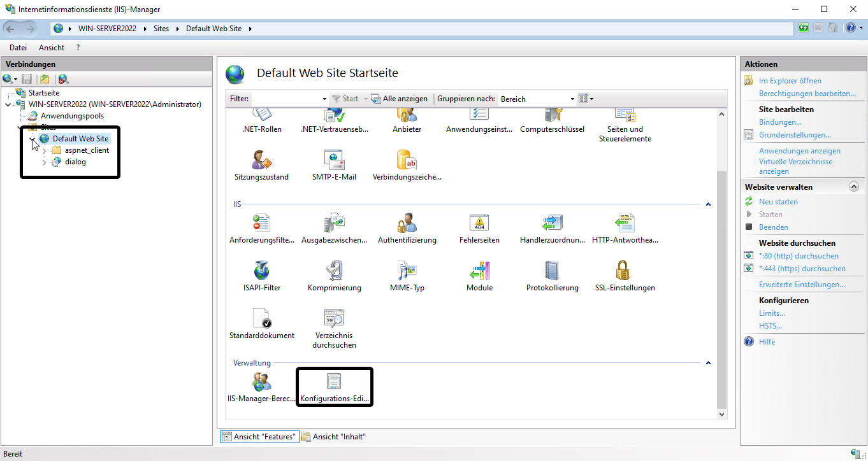Open the Computerschlüssel feature
The image size is (868, 461).
point(552,120)
